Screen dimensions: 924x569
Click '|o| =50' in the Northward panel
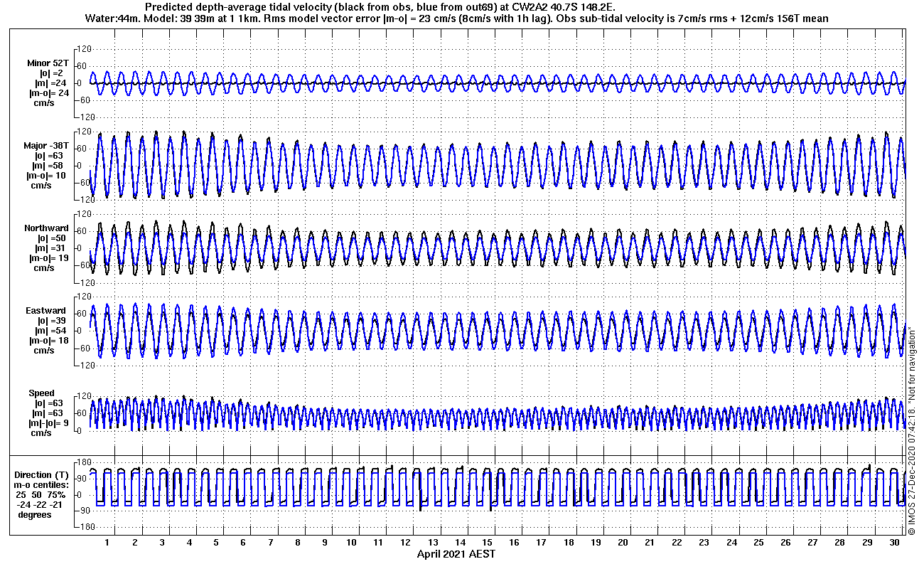point(50,238)
